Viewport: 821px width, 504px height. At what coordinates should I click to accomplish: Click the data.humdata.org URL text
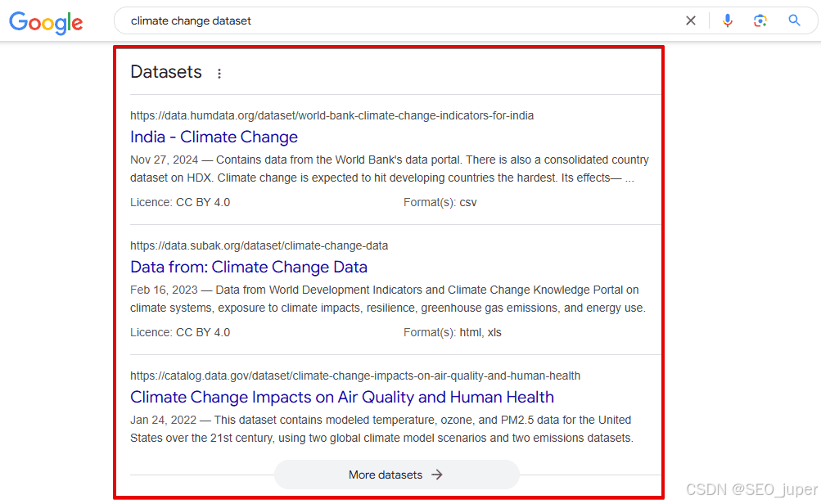(x=332, y=115)
